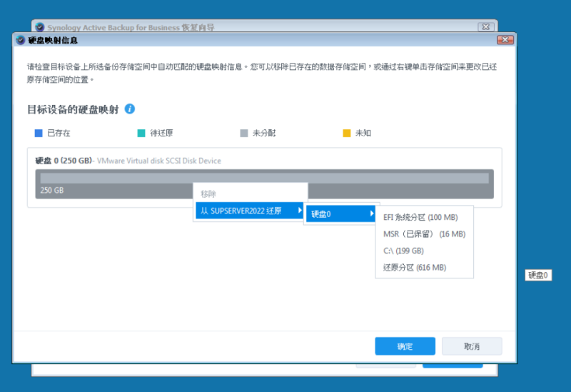Select the disabled 移除 context menu entry
Viewport: 571px width, 392px height.
(251, 194)
